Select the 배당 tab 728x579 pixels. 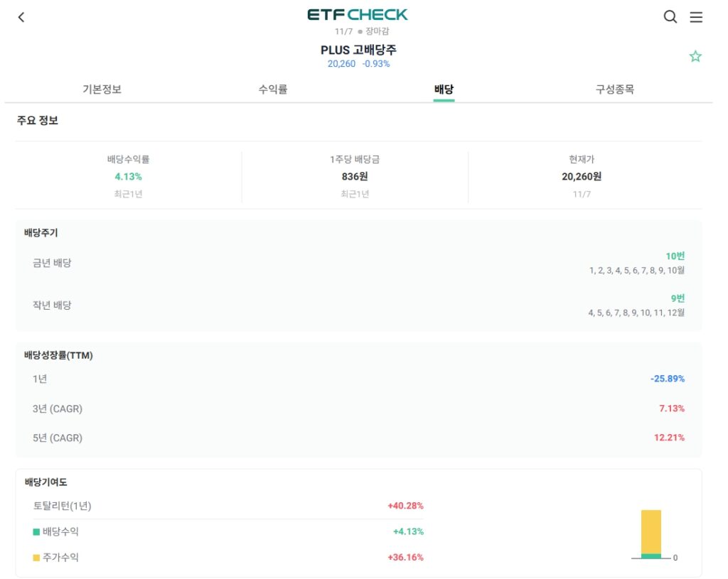[444, 89]
